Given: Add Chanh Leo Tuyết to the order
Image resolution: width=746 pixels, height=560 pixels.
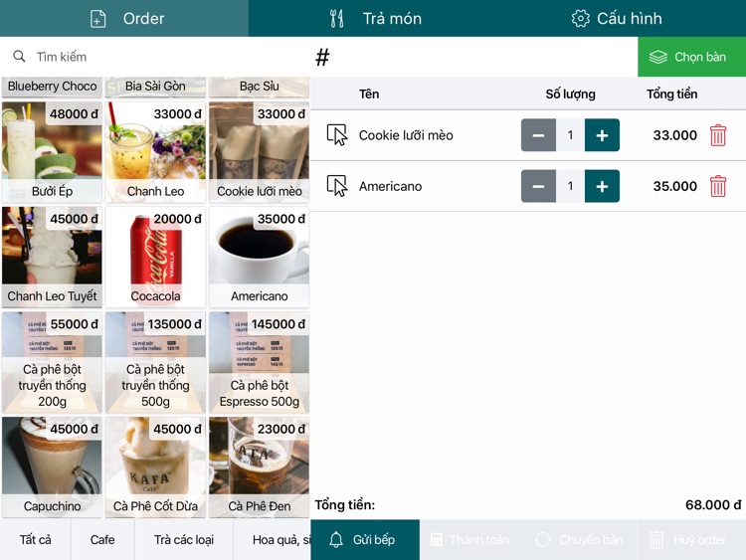Looking at the screenshot, I should pyautogui.click(x=52, y=257).
